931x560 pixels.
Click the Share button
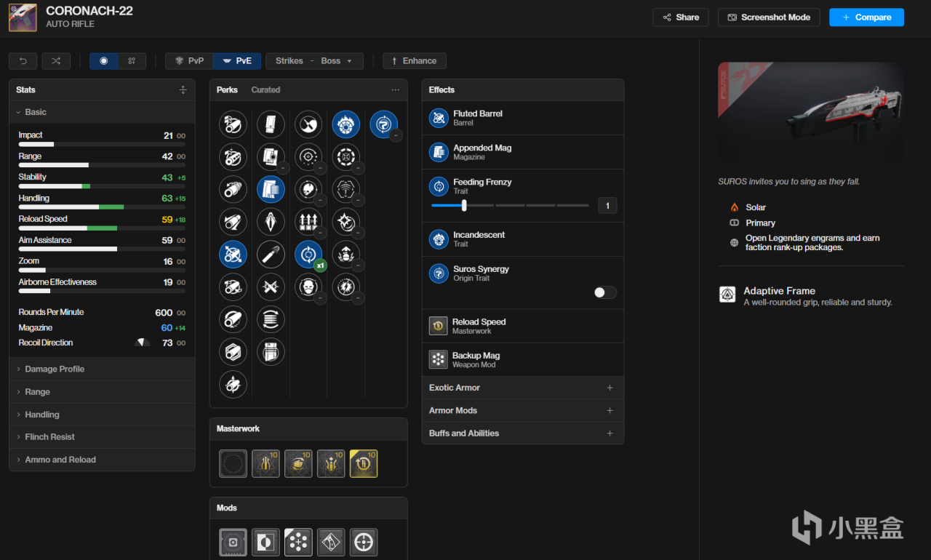(x=681, y=17)
